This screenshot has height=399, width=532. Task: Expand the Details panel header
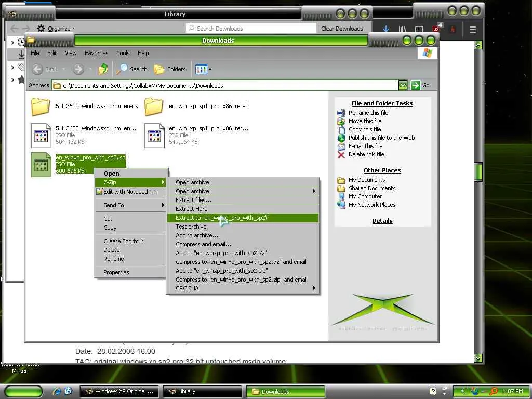(x=382, y=221)
